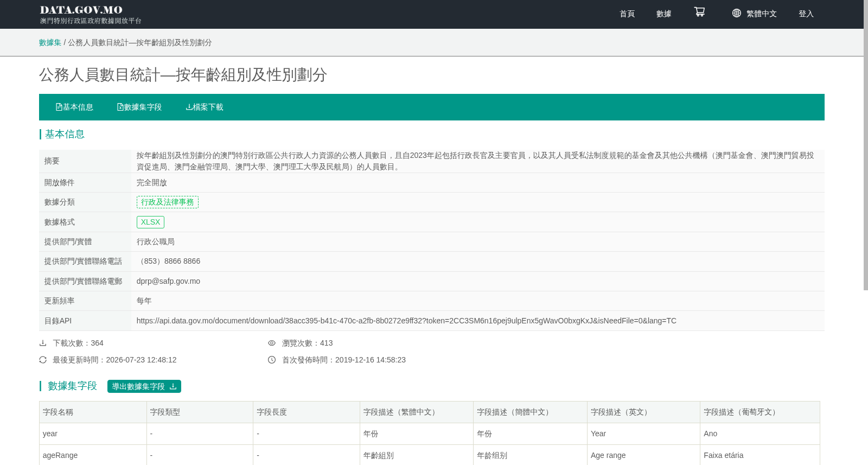This screenshot has width=868, height=465.
Task: Click the download count icon
Action: (x=43, y=343)
